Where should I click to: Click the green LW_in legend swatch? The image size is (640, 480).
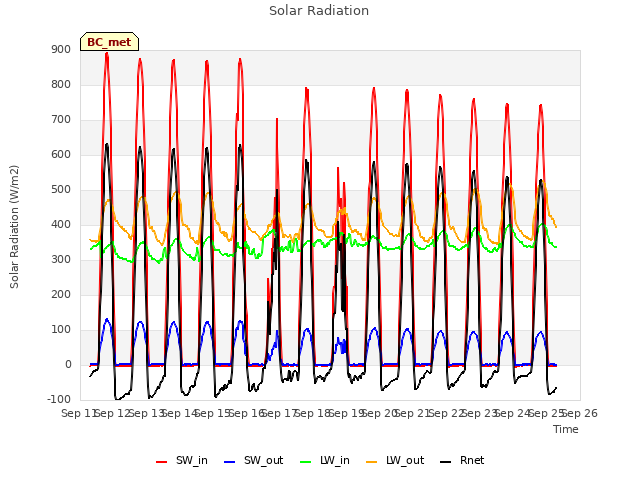click(306, 462)
